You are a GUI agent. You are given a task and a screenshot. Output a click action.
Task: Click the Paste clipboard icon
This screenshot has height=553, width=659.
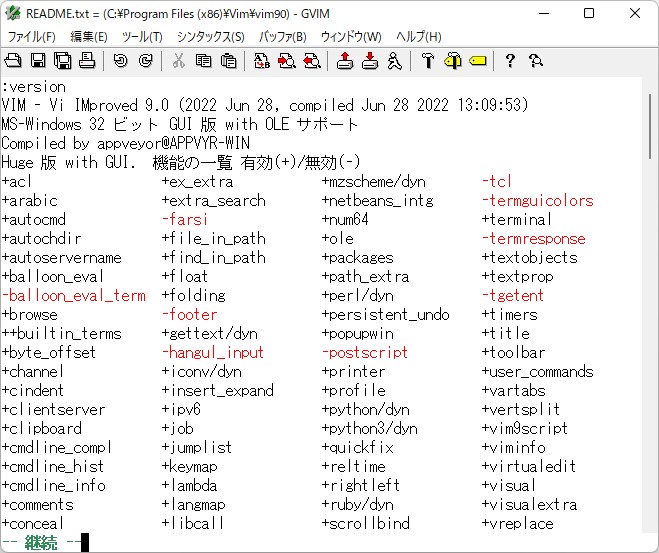(228, 61)
